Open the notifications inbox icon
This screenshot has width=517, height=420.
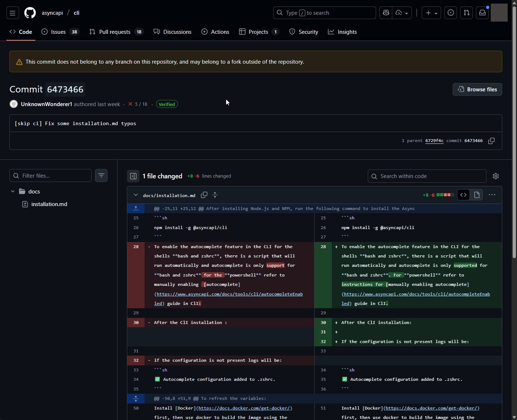point(482,13)
